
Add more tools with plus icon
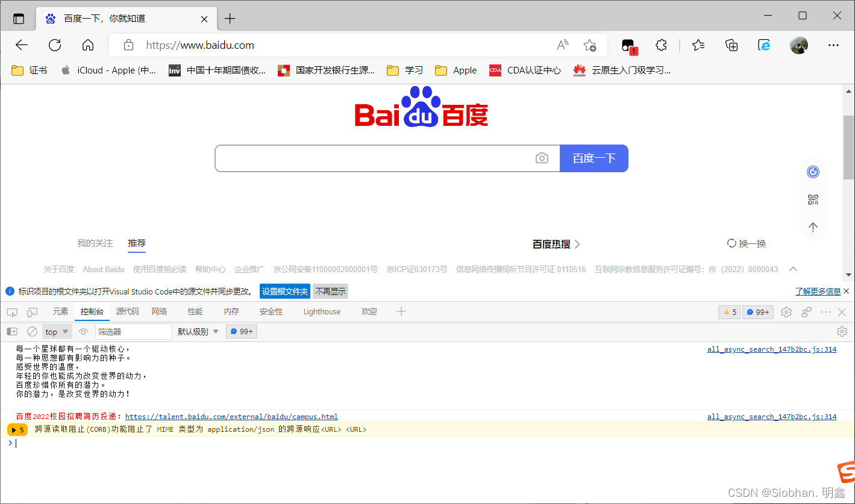(x=401, y=311)
